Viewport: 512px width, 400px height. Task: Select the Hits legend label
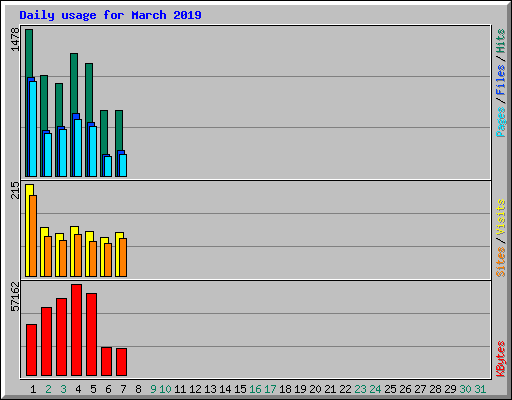coord(501,41)
